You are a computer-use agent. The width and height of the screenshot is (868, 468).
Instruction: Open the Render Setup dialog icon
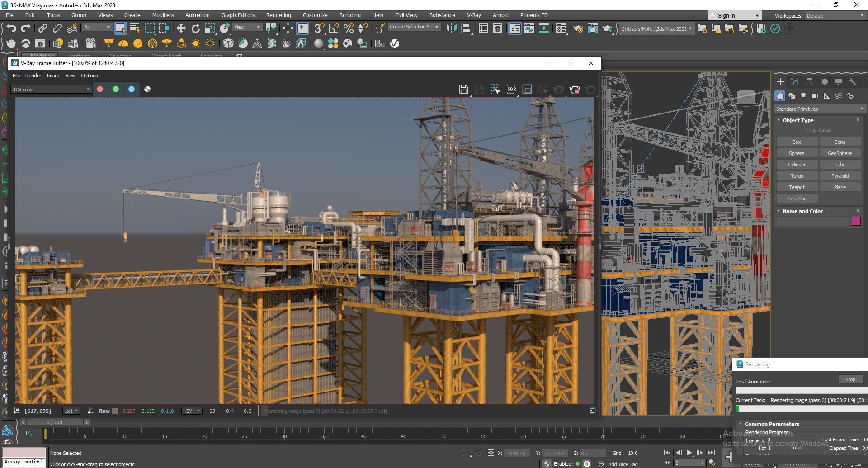[578, 28]
